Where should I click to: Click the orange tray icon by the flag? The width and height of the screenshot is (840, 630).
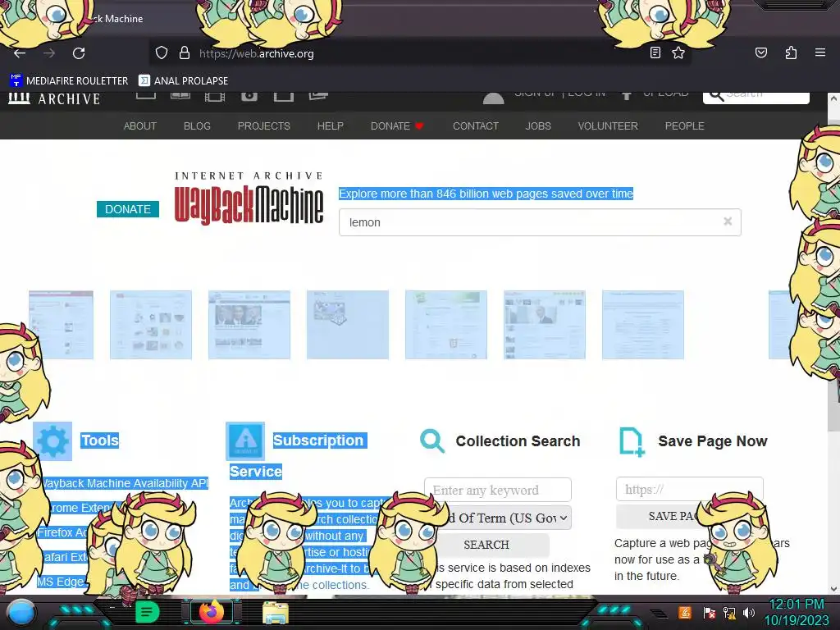[x=685, y=612]
